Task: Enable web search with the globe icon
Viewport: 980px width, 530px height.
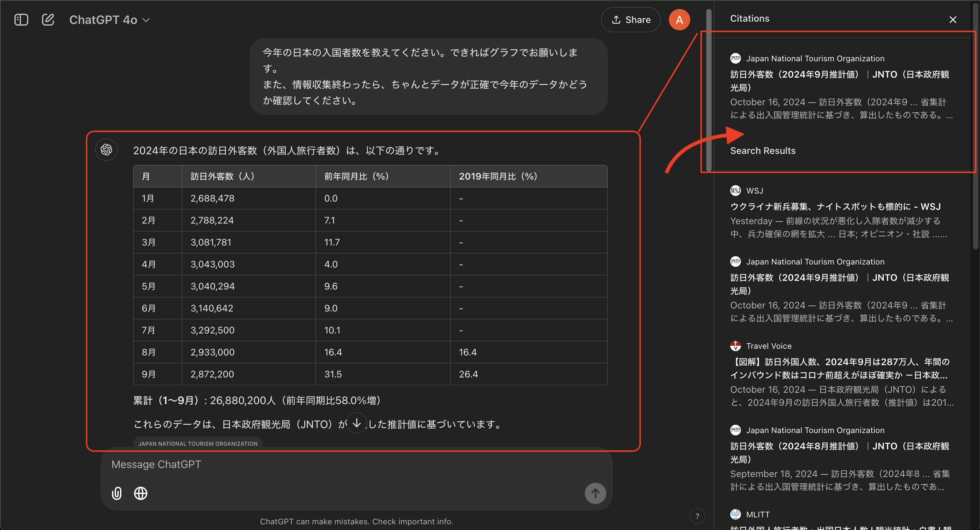Action: pos(140,493)
